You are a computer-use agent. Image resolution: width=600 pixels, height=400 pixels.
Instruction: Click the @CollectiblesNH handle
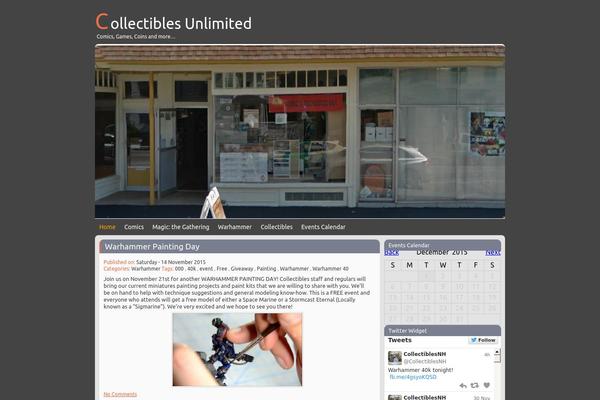point(425,361)
